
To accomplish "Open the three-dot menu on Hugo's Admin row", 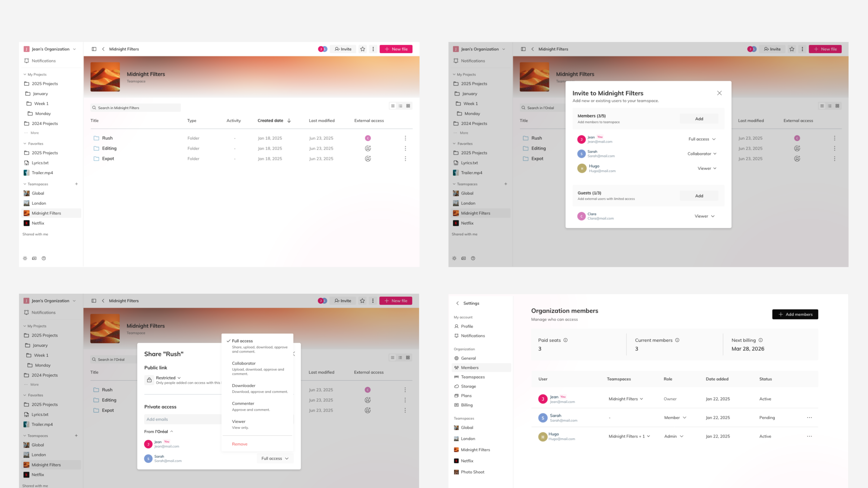I will click(x=809, y=436).
